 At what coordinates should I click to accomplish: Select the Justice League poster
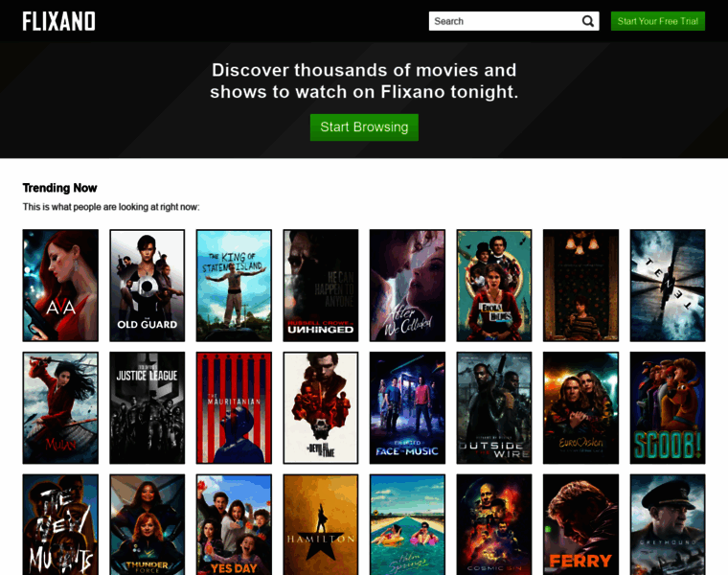148,408
